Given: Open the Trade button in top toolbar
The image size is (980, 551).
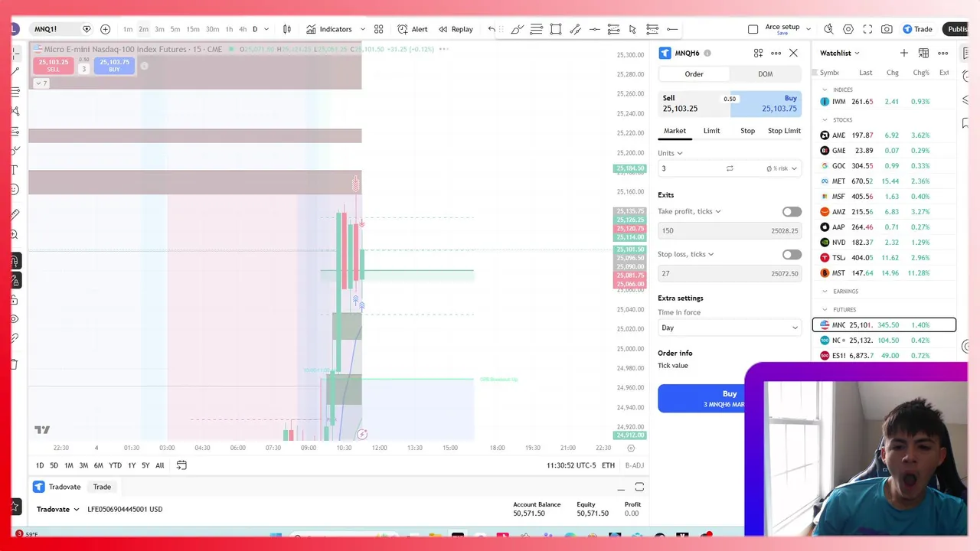Looking at the screenshot, I should pos(917,29).
